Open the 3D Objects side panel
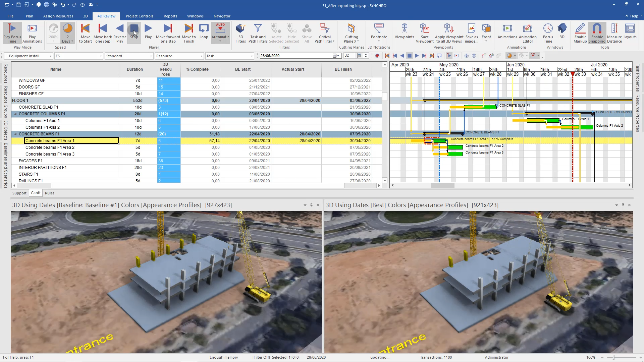Screen dimensions: 644x362 [x=6, y=130]
